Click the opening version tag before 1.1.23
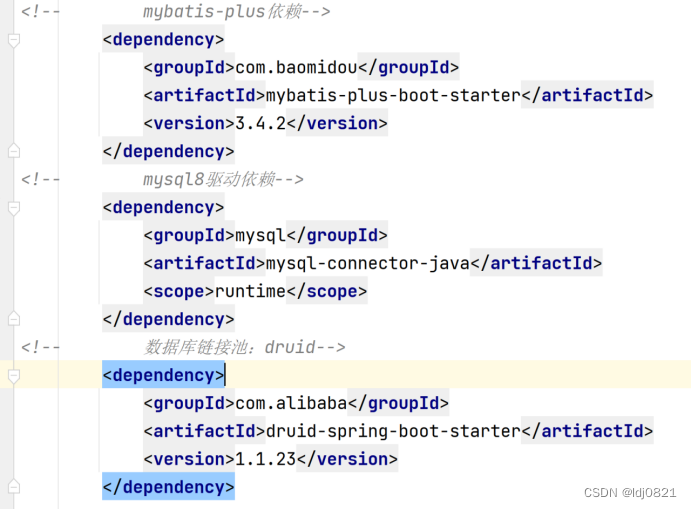This screenshot has width=692, height=509. pos(189,459)
